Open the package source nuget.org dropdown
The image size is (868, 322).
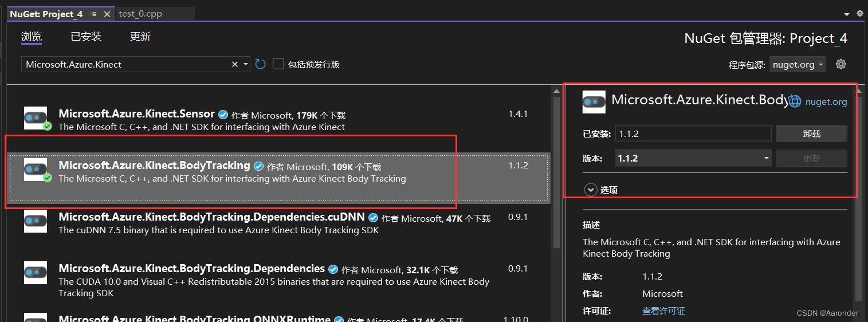798,64
